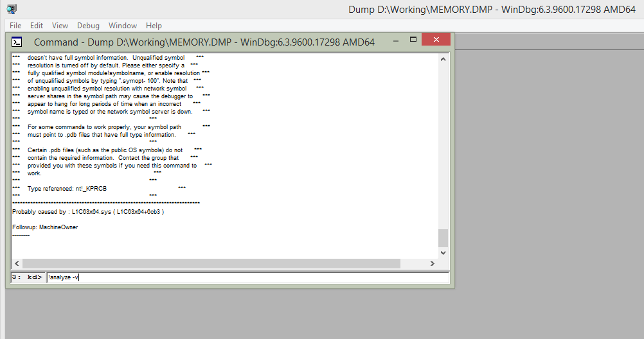The image size is (644, 339).
Task: Click the 'must point to .pdb files' line
Action: click(102, 135)
